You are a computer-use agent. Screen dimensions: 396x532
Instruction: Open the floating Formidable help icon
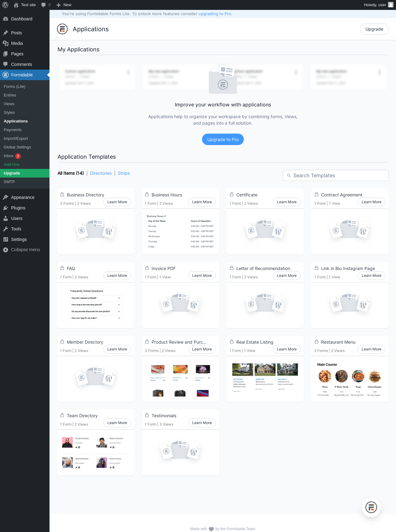coord(371,507)
